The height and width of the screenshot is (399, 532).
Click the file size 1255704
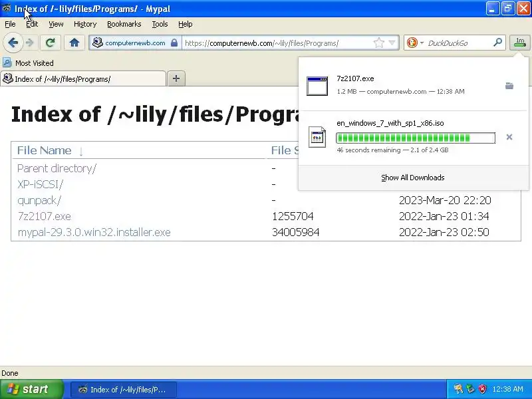tap(293, 216)
